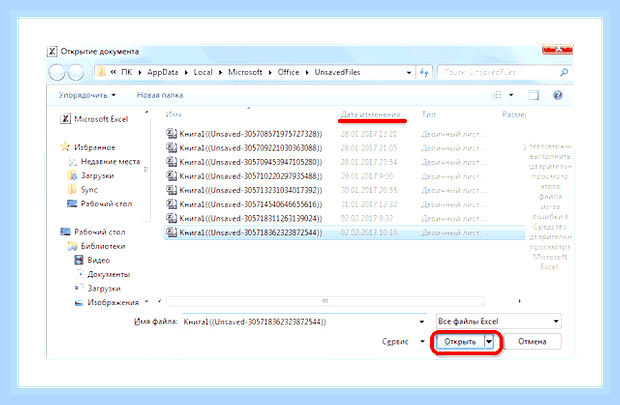Select Избранное in navigation pane
Viewport: 620px width, 405px height.
tap(88, 147)
